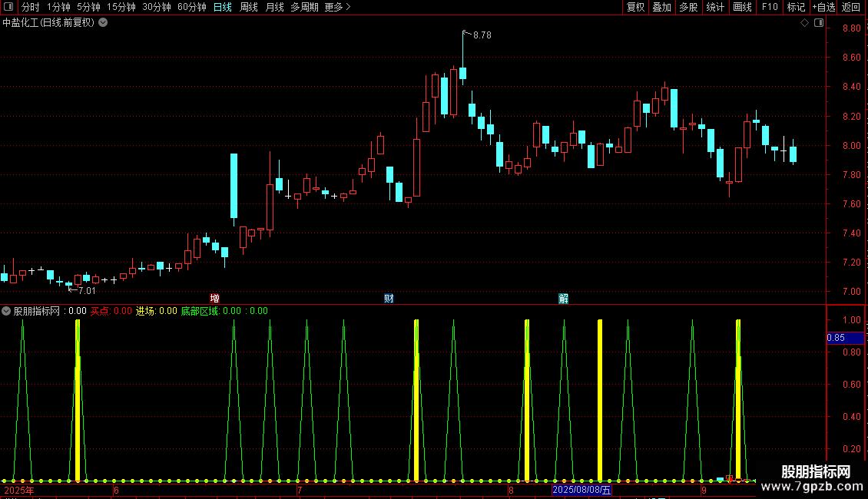
Task: Select the 60分钟 period
Action: [191, 7]
